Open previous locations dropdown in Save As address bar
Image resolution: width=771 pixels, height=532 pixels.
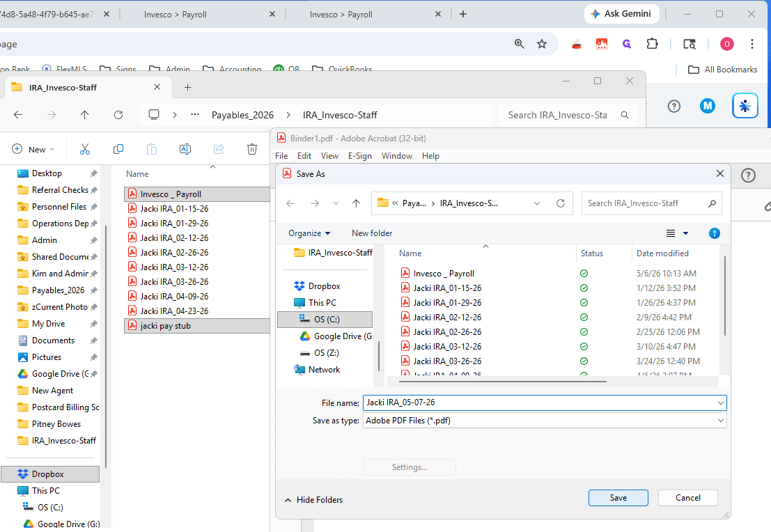[537, 203]
